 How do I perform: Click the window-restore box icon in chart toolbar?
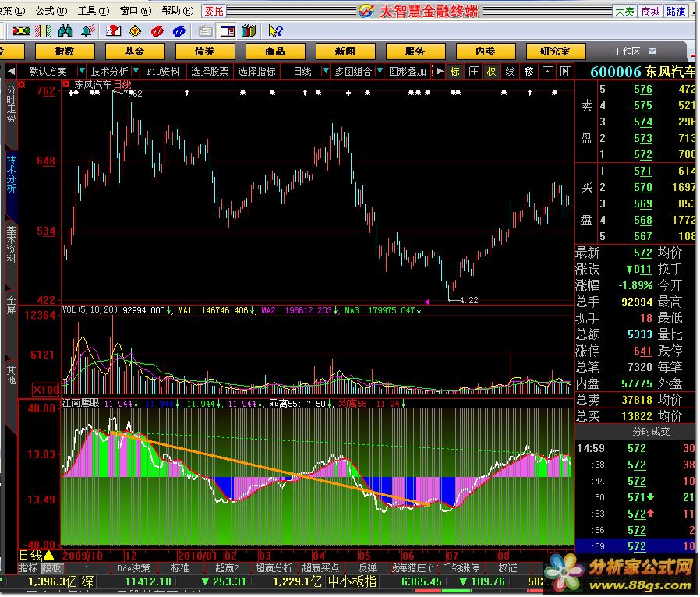548,72
